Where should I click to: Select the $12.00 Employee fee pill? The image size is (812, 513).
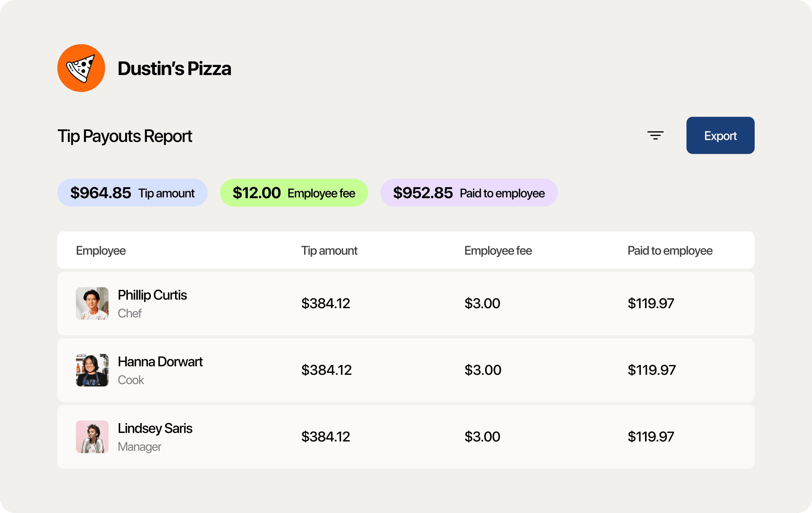(x=293, y=193)
